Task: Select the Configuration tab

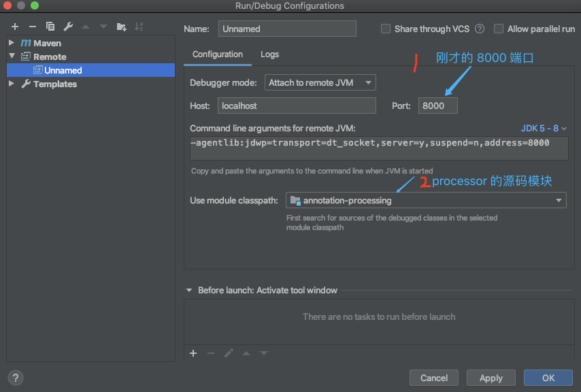Action: 218,54
